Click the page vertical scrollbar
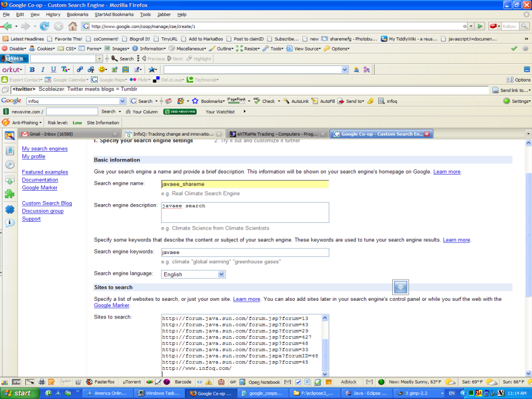Viewport: 532px width, 399px height. (x=528, y=258)
